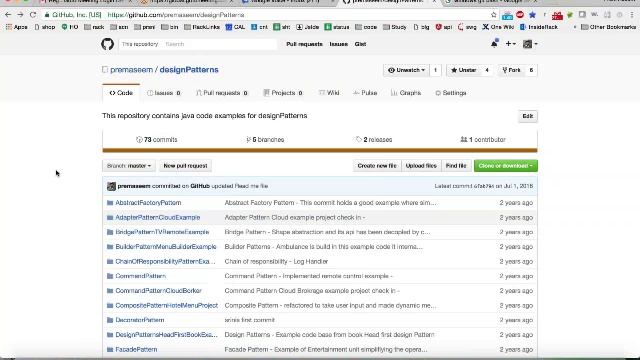The image size is (640, 360).
Task: View the 5 branches link
Action: point(265,140)
